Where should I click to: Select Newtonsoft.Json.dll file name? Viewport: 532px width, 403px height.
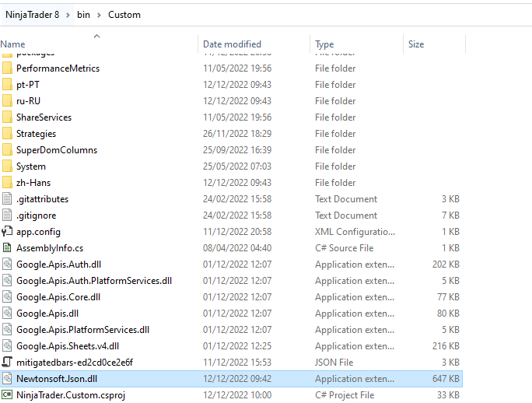[57, 379]
